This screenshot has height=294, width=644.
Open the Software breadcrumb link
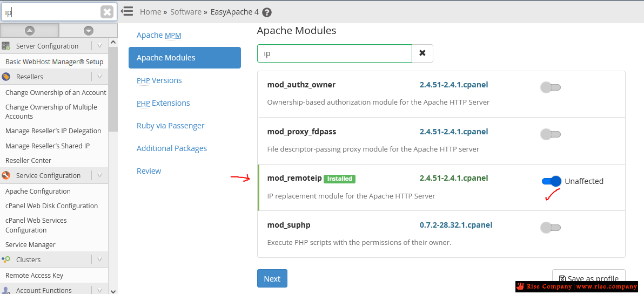[x=186, y=12]
